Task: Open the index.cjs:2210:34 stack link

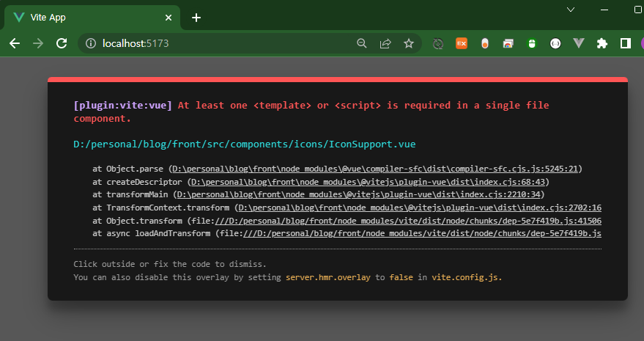Action: click(x=358, y=194)
